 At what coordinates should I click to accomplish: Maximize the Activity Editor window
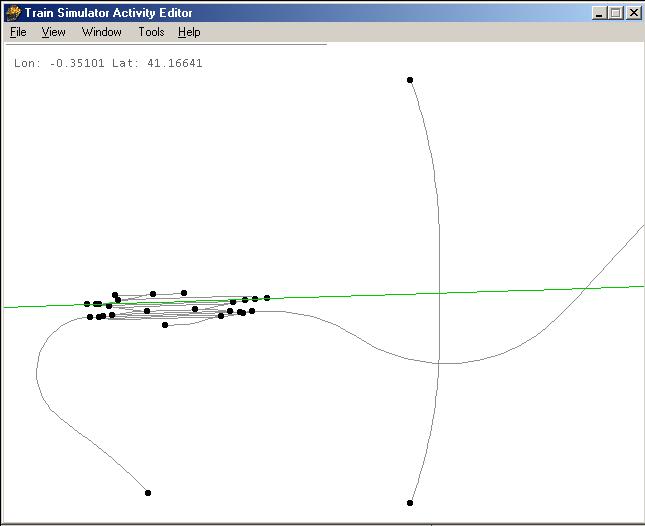coord(615,13)
